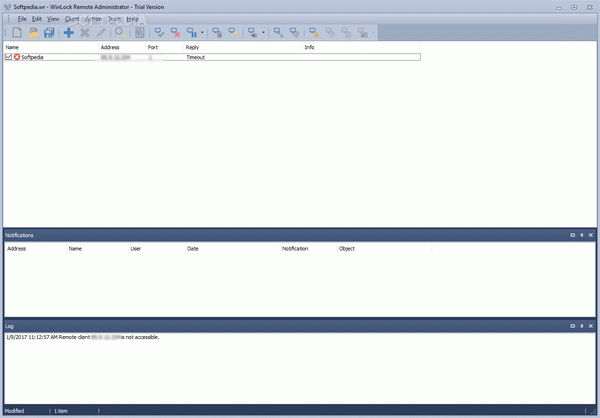This screenshot has height=418, width=600.
Task: Click the magnifying glass search icon
Action: (x=121, y=33)
